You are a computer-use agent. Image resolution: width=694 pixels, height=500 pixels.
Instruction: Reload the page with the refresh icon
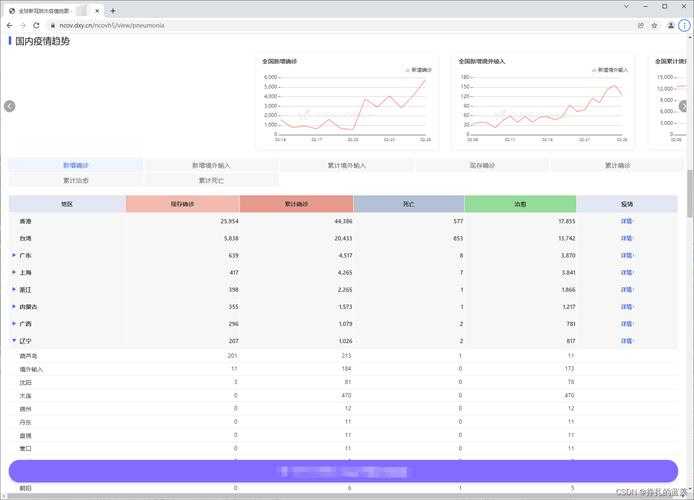(37, 25)
